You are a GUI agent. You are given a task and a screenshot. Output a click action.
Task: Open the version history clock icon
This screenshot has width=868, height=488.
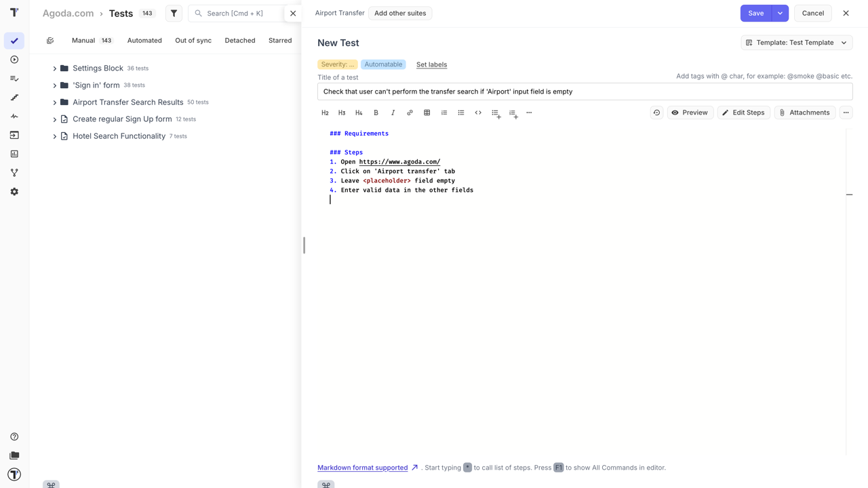[656, 113]
